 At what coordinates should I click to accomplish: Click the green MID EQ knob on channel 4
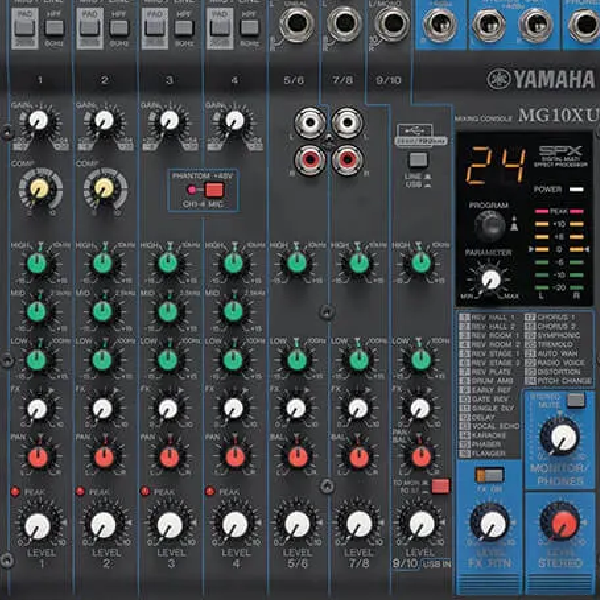click(x=233, y=311)
